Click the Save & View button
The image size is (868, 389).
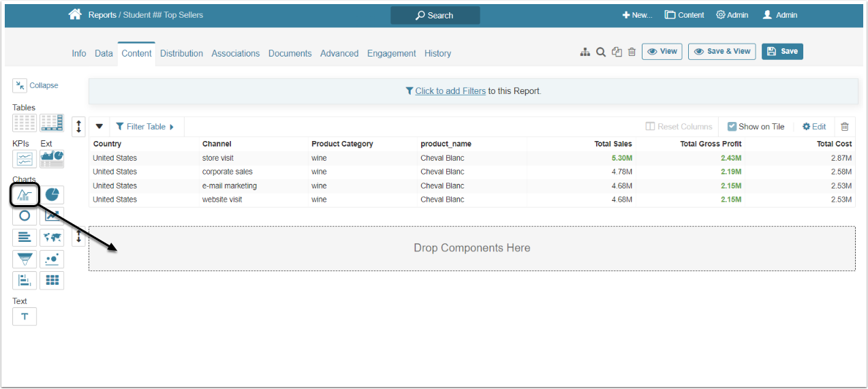pyautogui.click(x=722, y=52)
